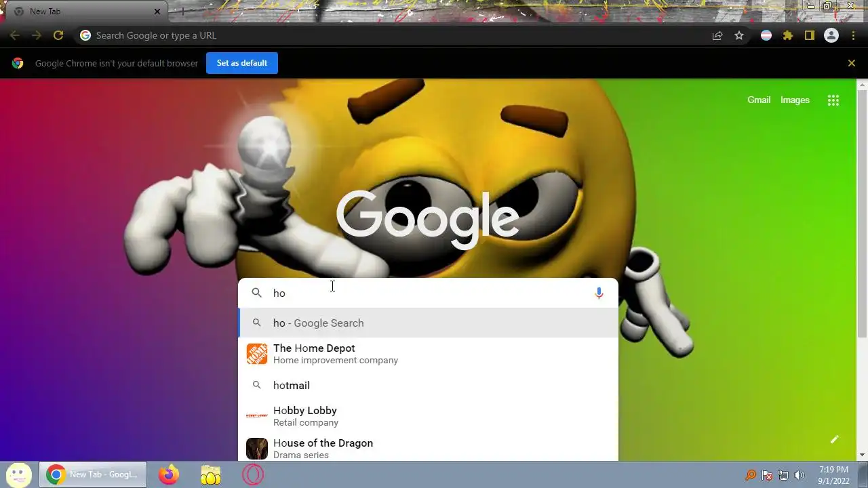Image resolution: width=868 pixels, height=488 pixels.
Task: Click the Hobby Lobby logo icon
Action: [x=257, y=415]
